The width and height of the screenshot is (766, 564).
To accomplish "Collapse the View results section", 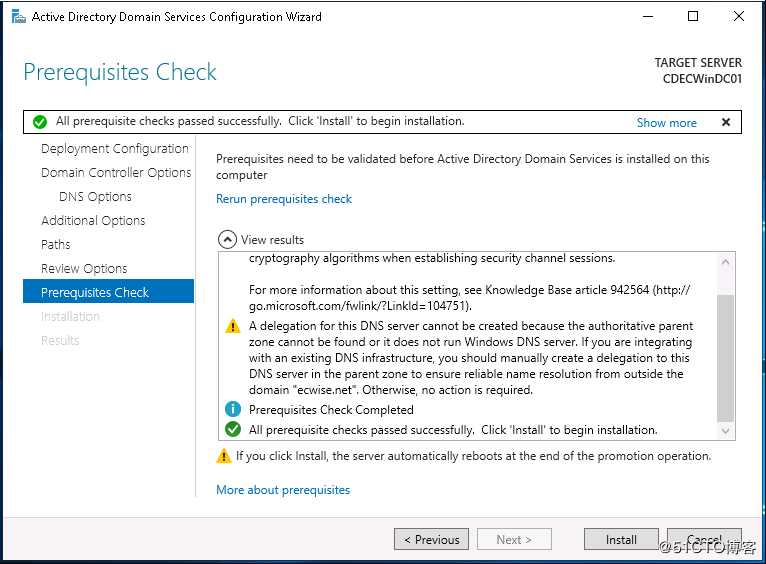I will 227,240.
